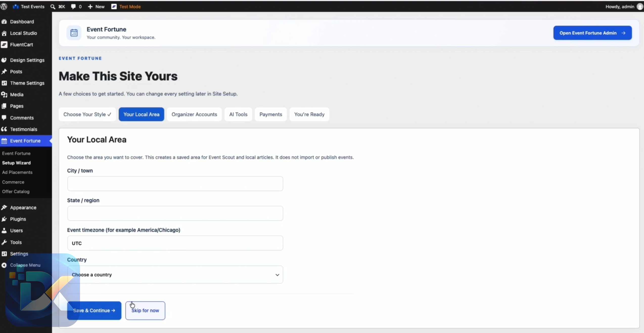Open Test Events site link

(x=29, y=7)
